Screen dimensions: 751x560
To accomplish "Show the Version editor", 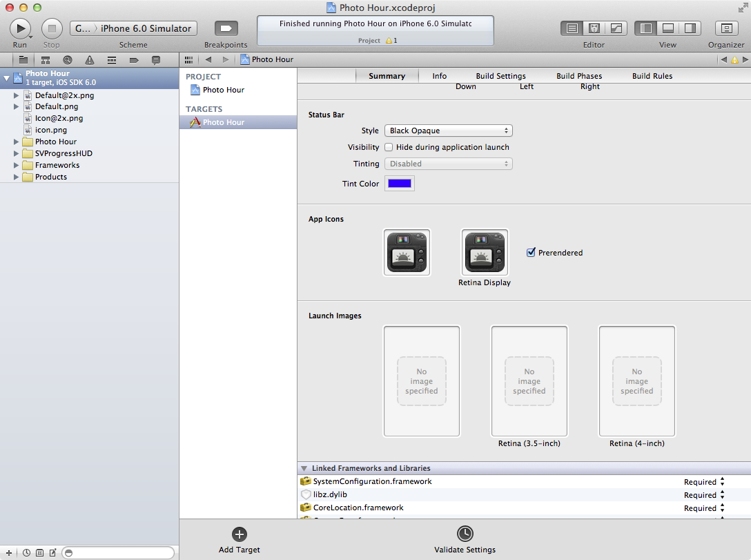I will (x=616, y=28).
